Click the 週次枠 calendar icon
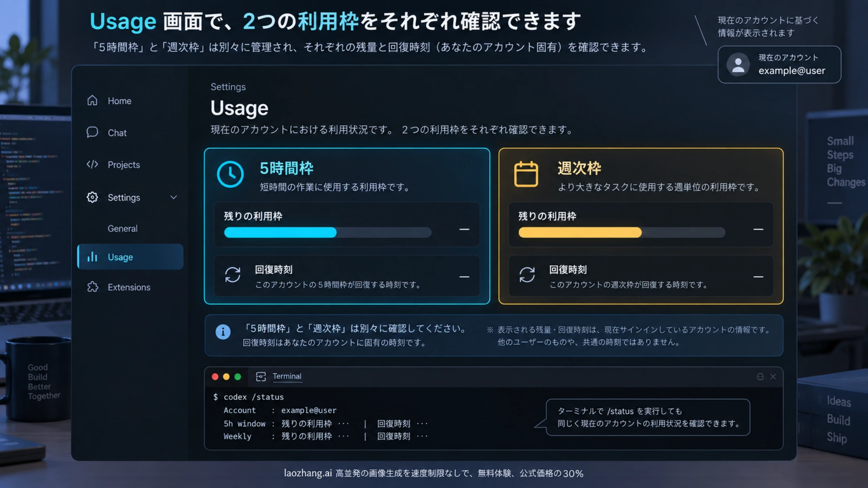This screenshot has width=868, height=488. (526, 174)
